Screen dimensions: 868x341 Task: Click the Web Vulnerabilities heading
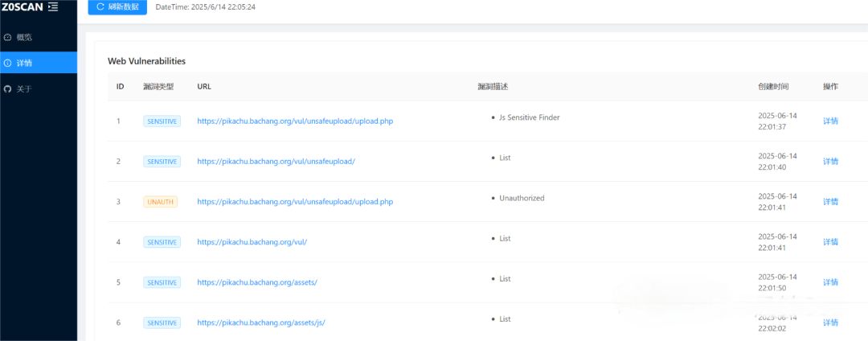(x=147, y=61)
